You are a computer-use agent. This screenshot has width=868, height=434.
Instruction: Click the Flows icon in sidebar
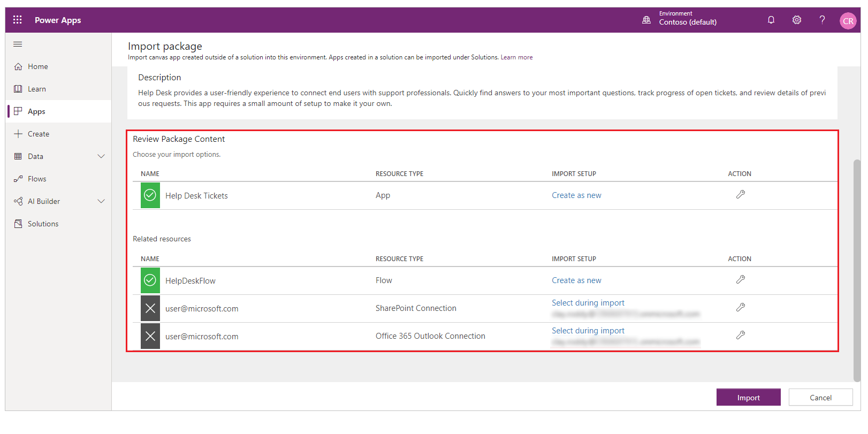click(18, 179)
